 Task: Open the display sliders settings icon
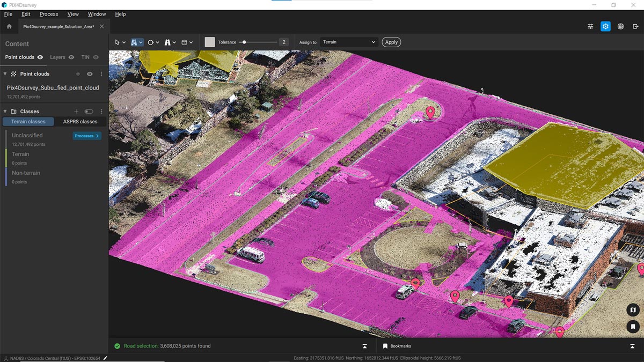pos(590,26)
